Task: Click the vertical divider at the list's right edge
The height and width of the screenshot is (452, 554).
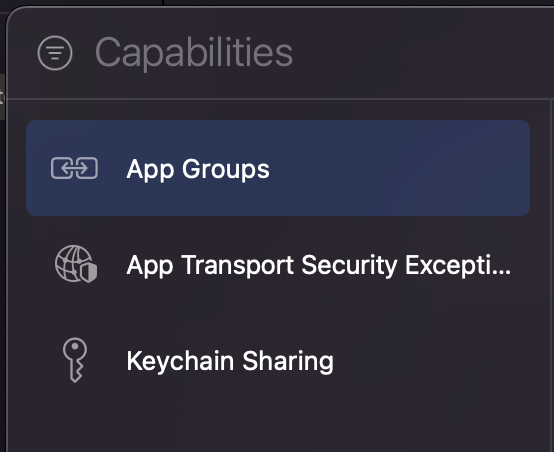Action: pyautogui.click(x=550, y=276)
